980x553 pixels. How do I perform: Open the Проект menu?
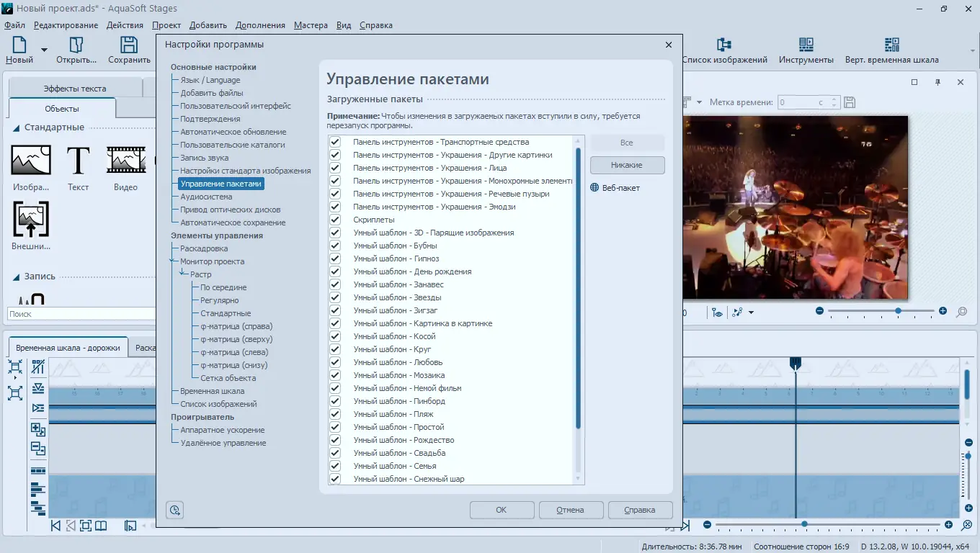(166, 25)
